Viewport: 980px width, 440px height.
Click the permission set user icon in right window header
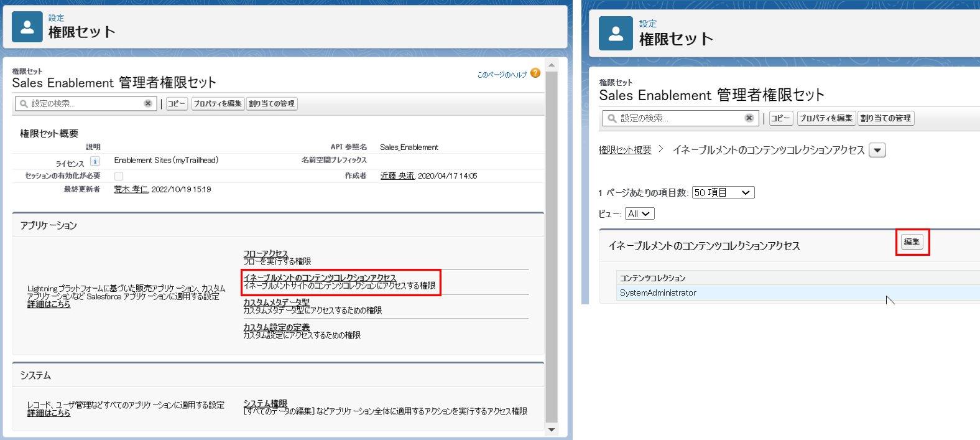pos(616,34)
